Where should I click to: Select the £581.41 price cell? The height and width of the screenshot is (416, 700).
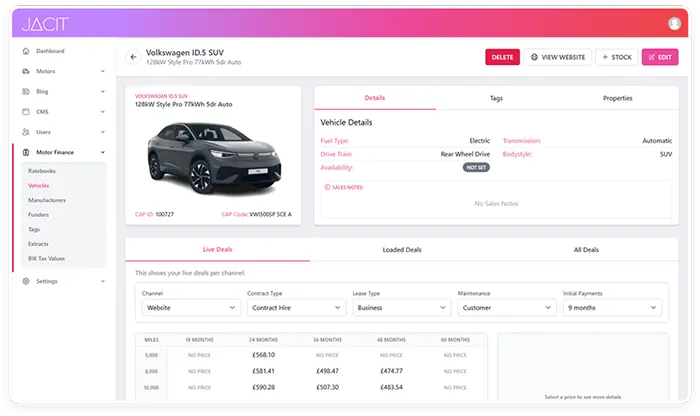click(263, 371)
